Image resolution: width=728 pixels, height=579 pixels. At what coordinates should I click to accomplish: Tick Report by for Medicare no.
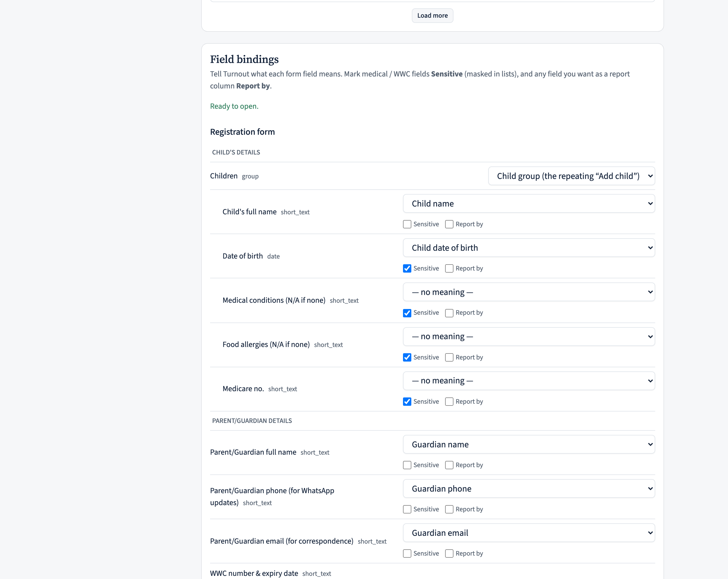[x=449, y=402]
